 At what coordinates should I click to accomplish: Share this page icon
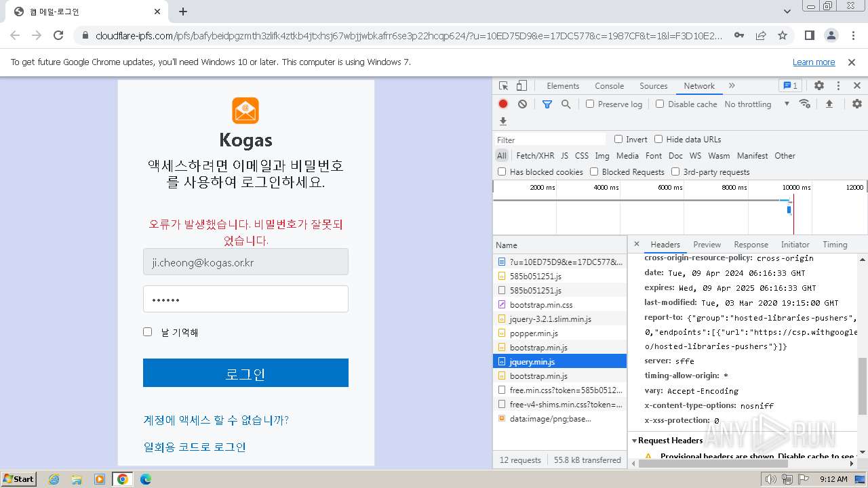coord(761,35)
